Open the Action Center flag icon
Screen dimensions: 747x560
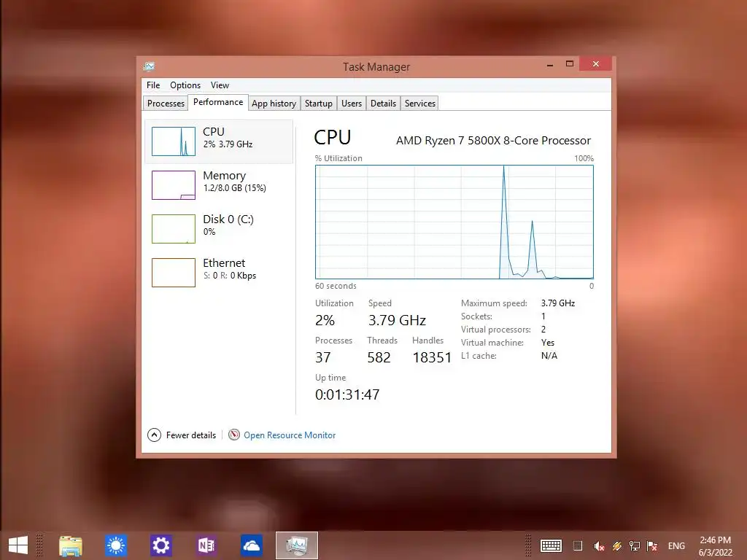coord(651,546)
